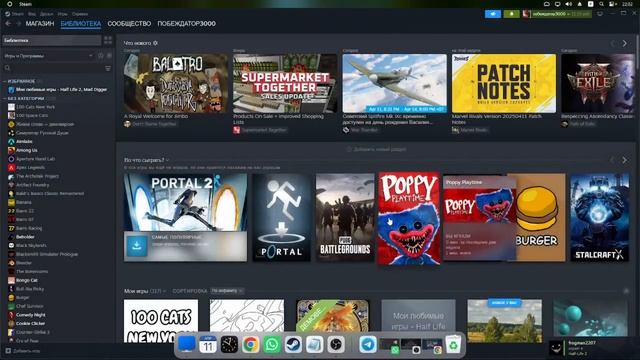
Task: Click Добавить новый раздел link
Action: pos(376,149)
